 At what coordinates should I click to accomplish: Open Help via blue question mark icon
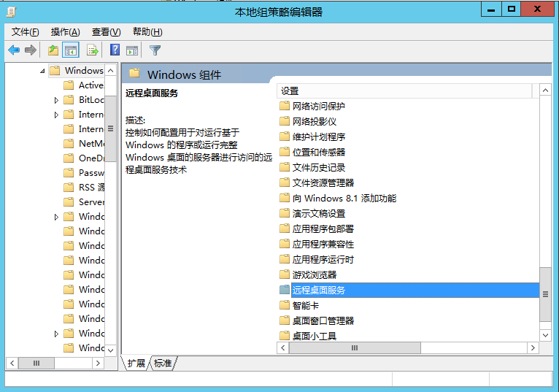coord(115,50)
